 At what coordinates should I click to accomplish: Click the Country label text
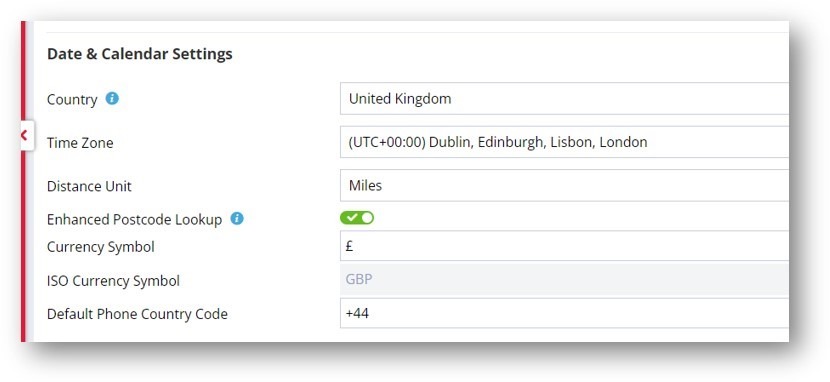[72, 99]
